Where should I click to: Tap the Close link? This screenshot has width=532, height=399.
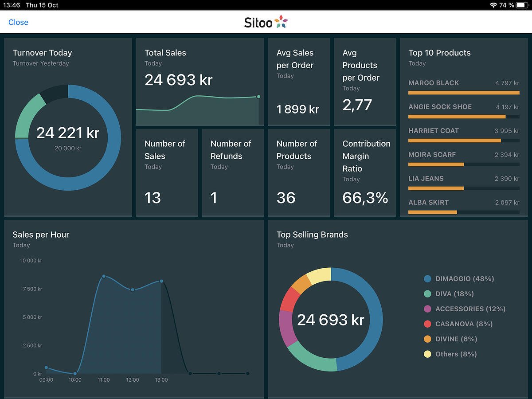(18, 22)
